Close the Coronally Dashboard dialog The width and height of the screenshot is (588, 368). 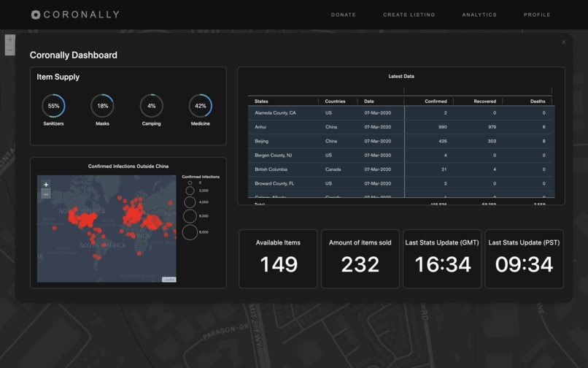(x=563, y=42)
